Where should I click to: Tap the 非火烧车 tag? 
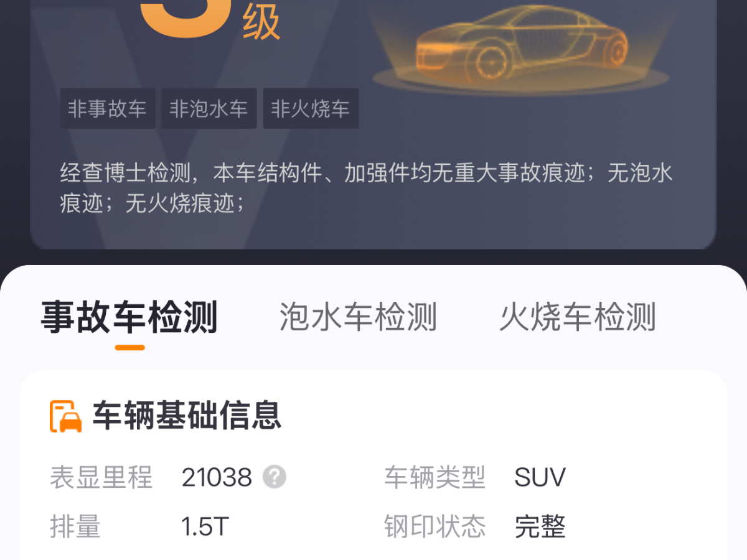click(311, 108)
